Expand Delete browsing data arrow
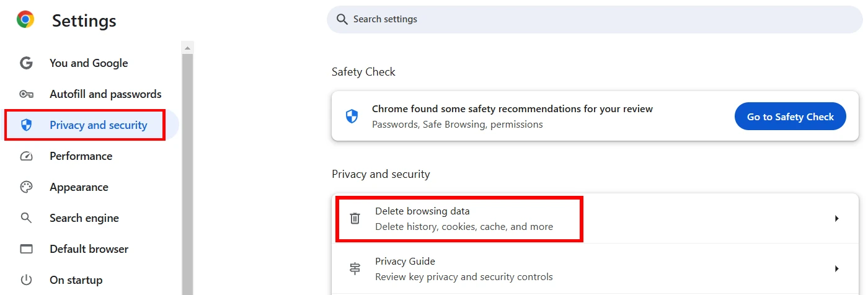The image size is (868, 295). (x=836, y=219)
